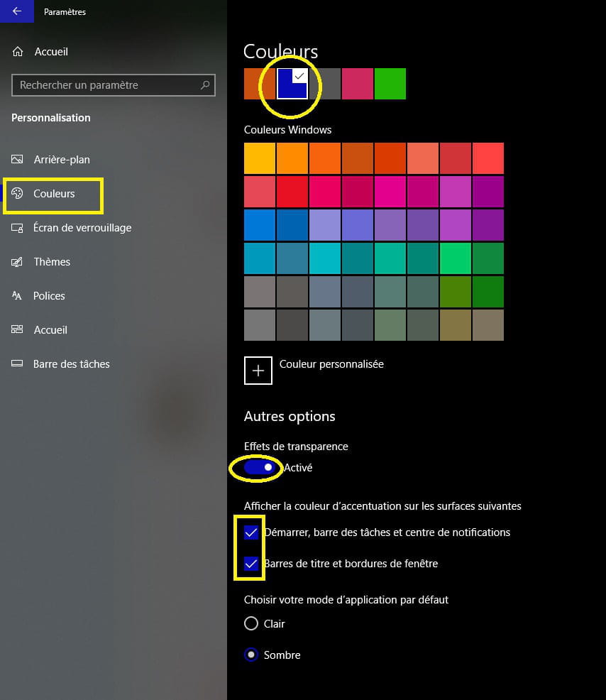Click the Barre des tâches icon
This screenshot has height=700, width=606.
pos(17,363)
